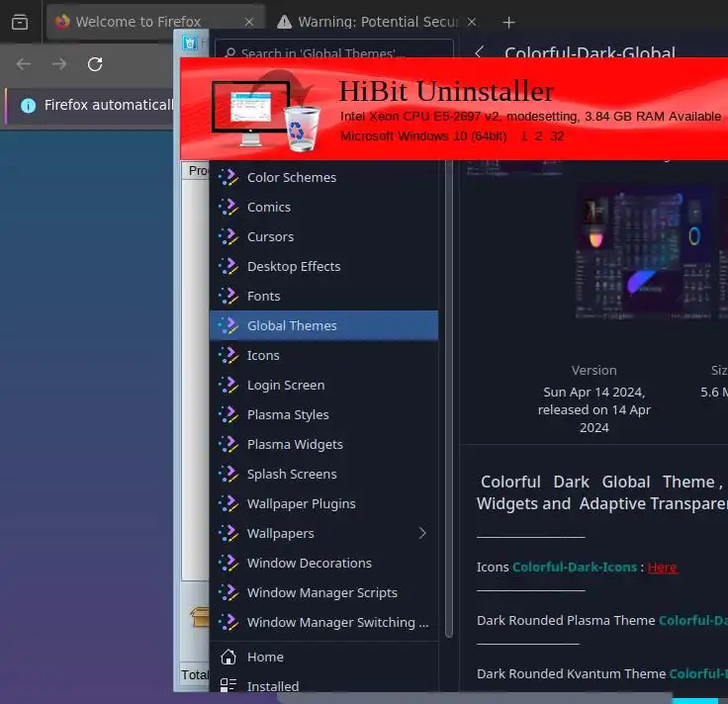Viewport: 728px width, 704px height.
Task: Open the Home page icon
Action: click(x=228, y=658)
